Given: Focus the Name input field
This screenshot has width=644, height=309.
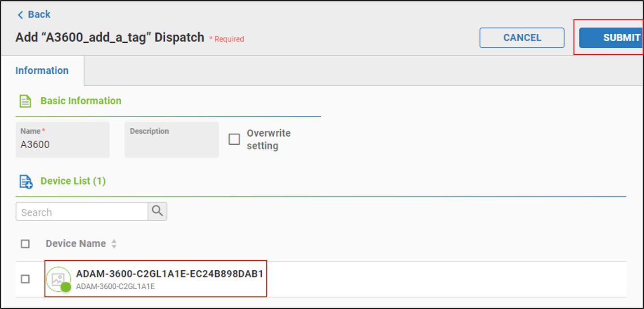Looking at the screenshot, I should pos(62,144).
